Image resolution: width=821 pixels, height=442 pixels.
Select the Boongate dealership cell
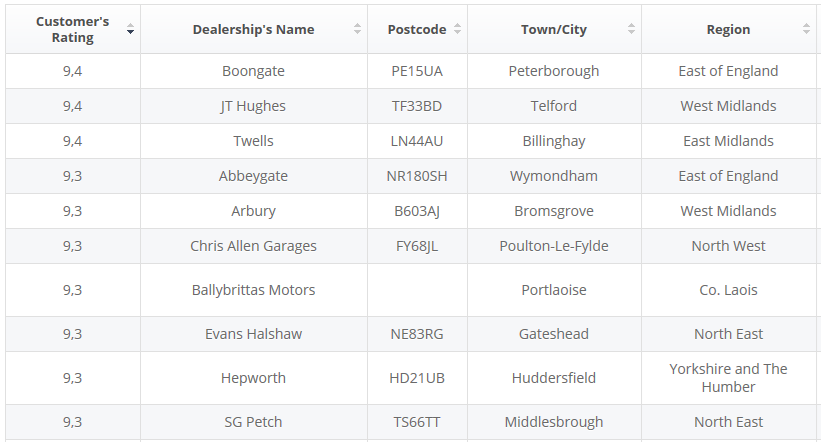253,71
